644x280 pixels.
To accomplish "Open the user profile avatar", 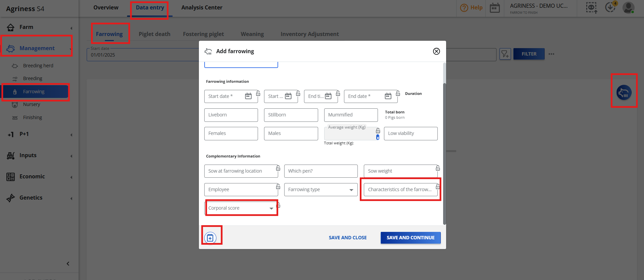I will (x=628, y=7).
